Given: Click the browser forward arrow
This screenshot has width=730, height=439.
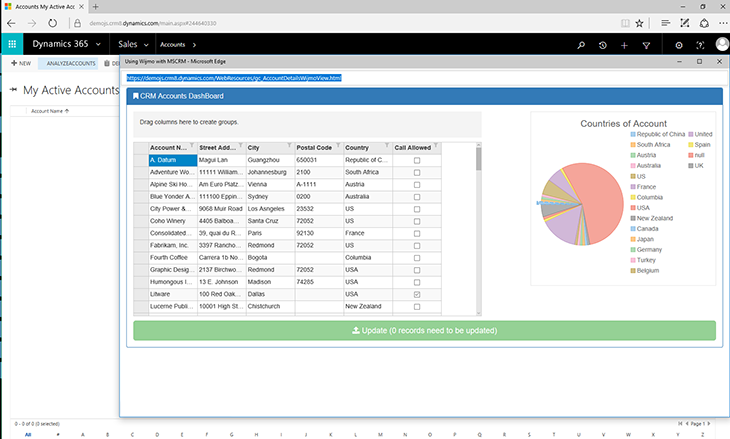Looking at the screenshot, I should tap(32, 23).
